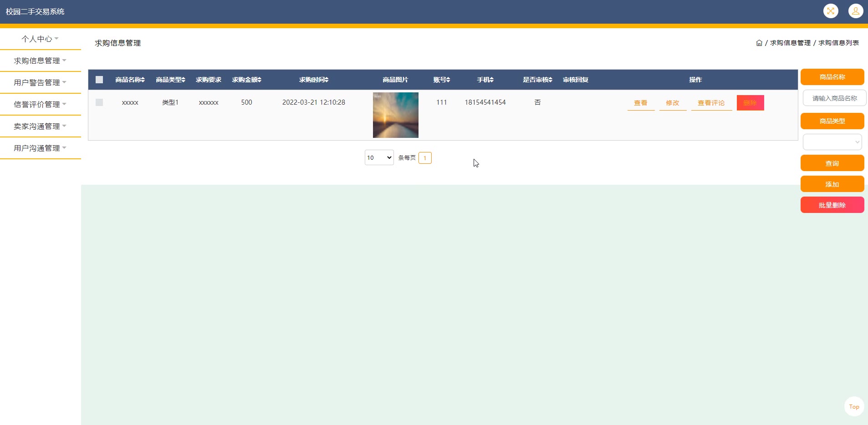Click the phone number 18154541454 cell
868x425 pixels.
tap(485, 102)
